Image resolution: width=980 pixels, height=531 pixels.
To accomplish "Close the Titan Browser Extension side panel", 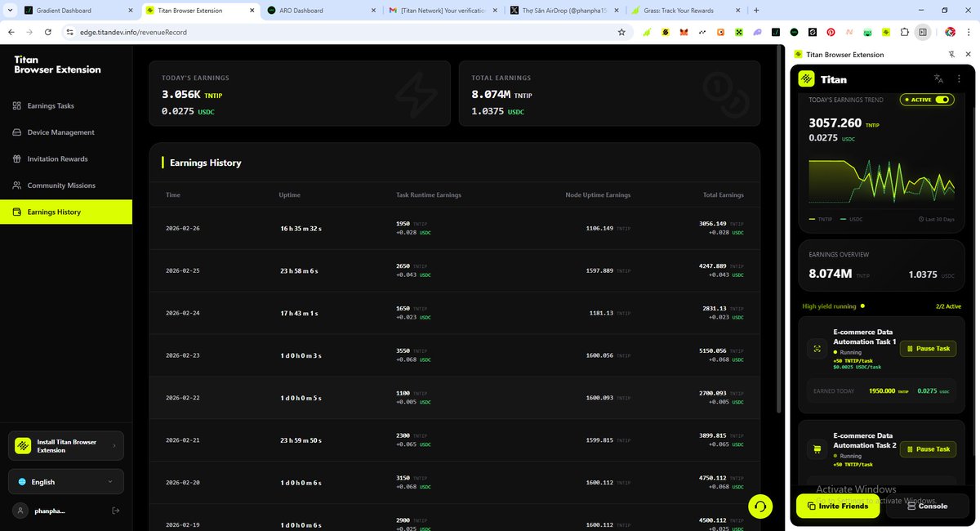I will pyautogui.click(x=968, y=54).
